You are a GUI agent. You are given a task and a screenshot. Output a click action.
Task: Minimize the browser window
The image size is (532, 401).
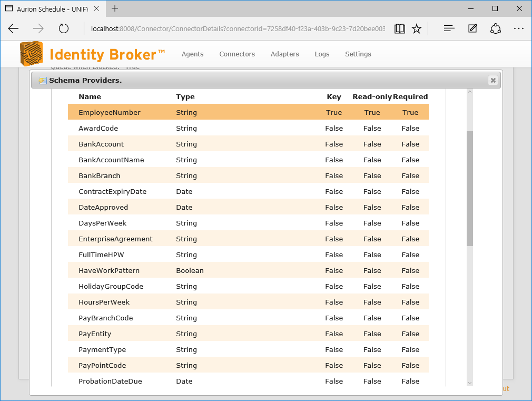pos(471,8)
